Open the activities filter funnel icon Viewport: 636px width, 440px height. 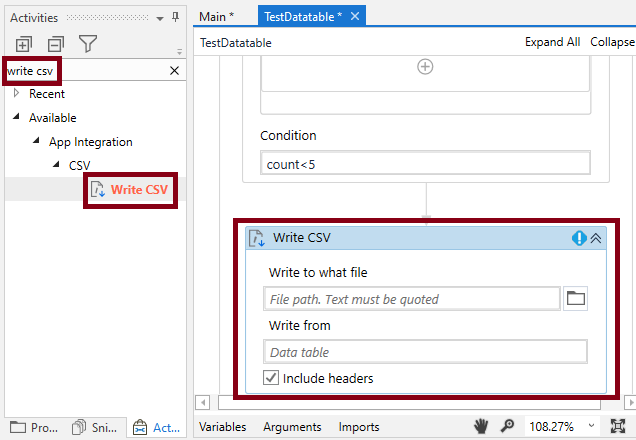click(x=88, y=44)
